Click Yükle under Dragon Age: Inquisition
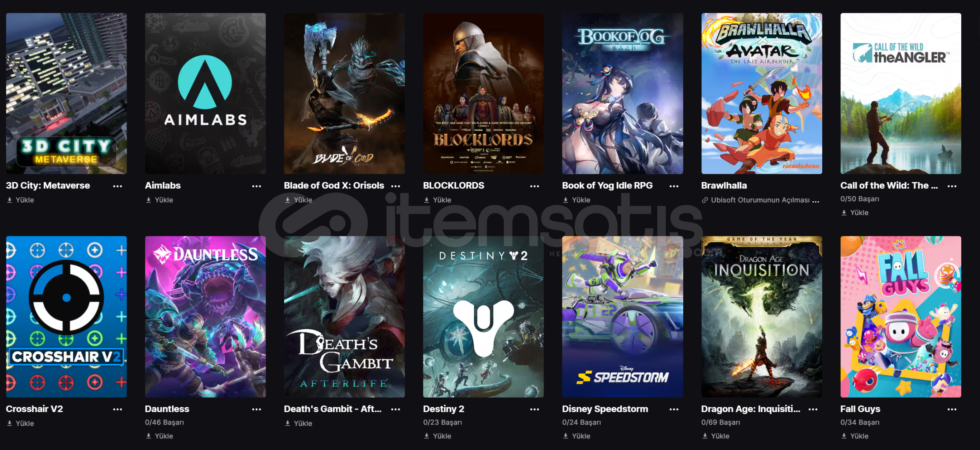 coord(715,436)
